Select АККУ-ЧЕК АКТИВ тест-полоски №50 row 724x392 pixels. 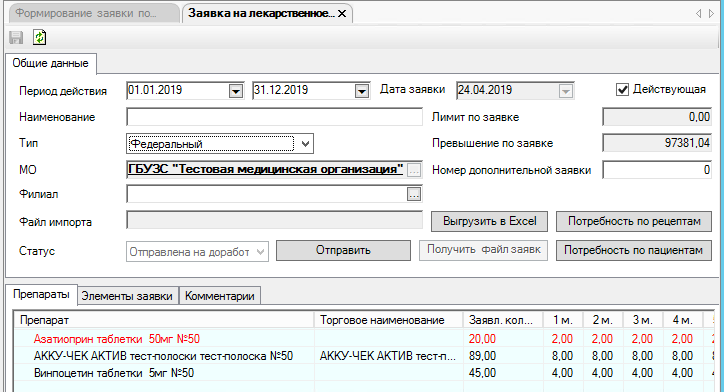(x=364, y=356)
